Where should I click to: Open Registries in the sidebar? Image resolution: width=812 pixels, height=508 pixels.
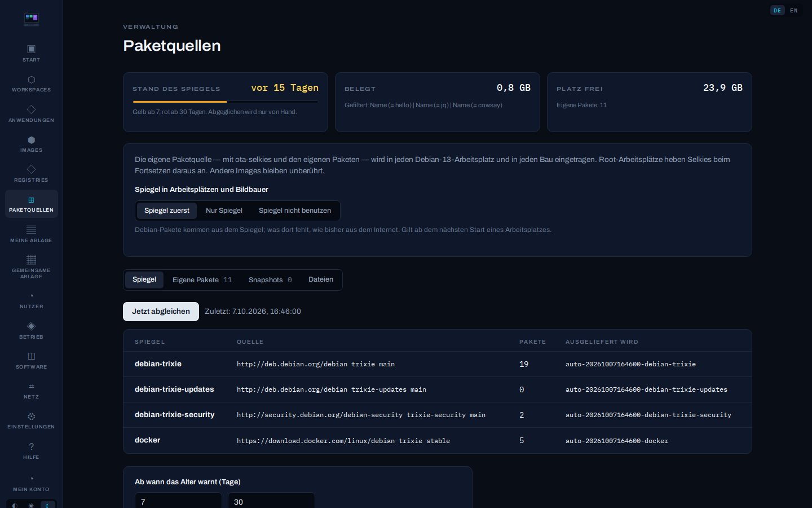pos(32,174)
